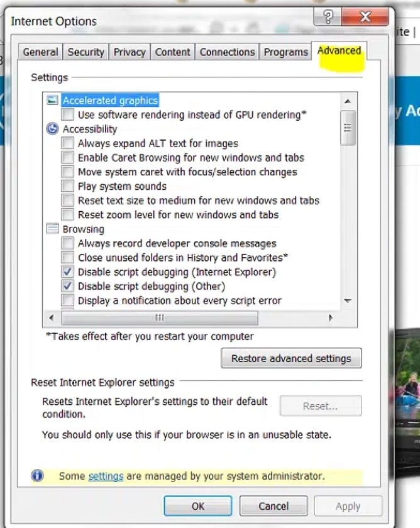Go to the Connections tab
Image resolution: width=420 pixels, height=528 pixels.
(x=227, y=52)
